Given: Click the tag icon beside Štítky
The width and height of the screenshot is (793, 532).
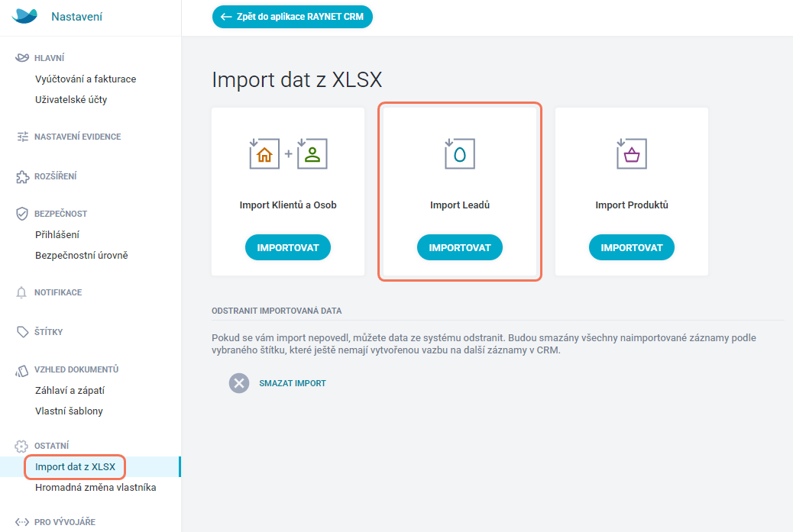Looking at the screenshot, I should (22, 332).
